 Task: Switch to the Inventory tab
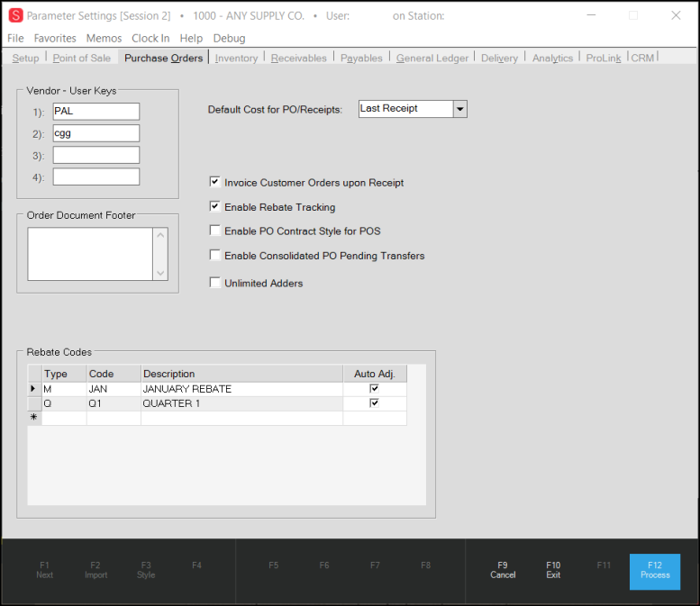click(236, 58)
